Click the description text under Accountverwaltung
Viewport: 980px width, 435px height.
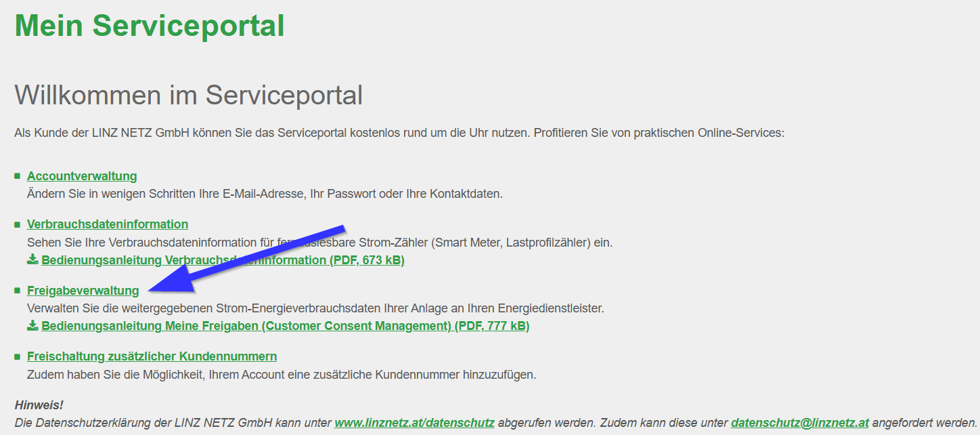coord(265,194)
